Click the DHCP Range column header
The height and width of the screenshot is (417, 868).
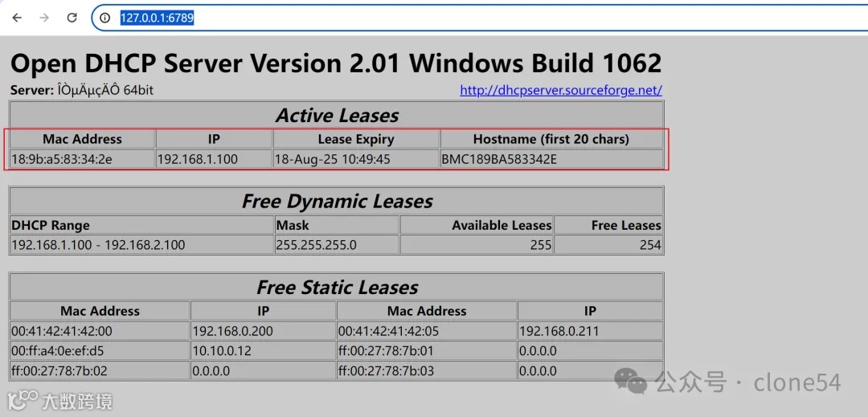[51, 225]
